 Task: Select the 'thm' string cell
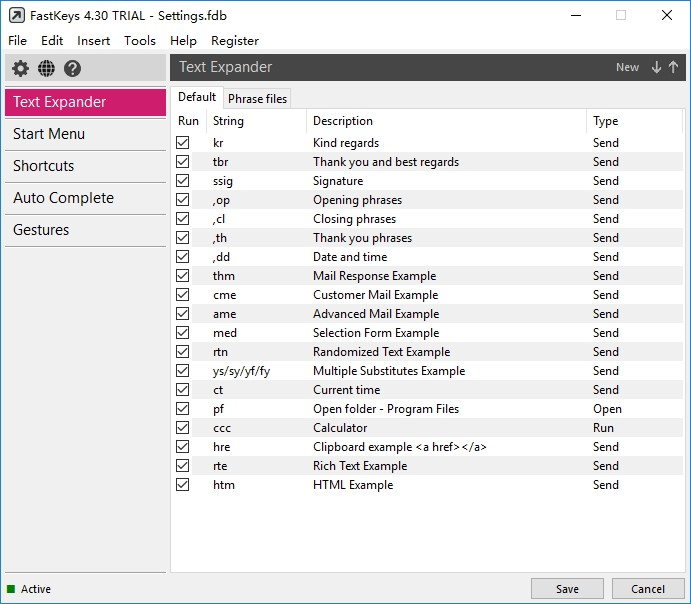click(x=224, y=276)
